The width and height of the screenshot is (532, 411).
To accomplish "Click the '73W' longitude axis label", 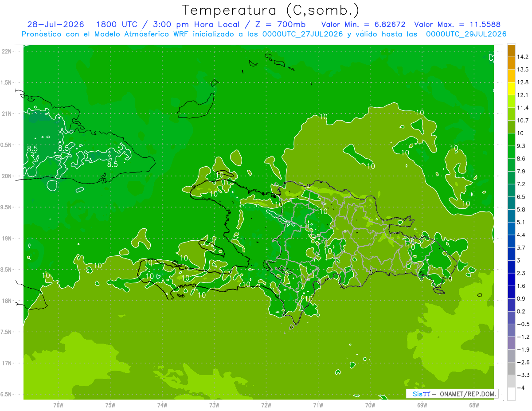I will point(214,405).
